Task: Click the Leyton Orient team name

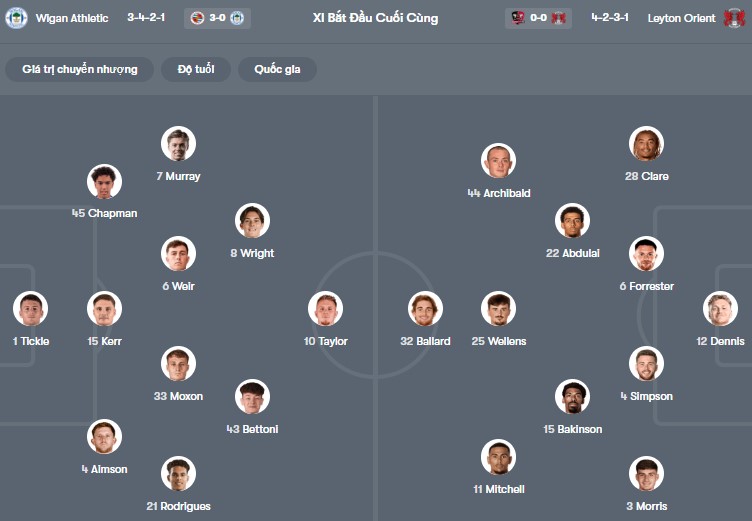Action: [679, 18]
